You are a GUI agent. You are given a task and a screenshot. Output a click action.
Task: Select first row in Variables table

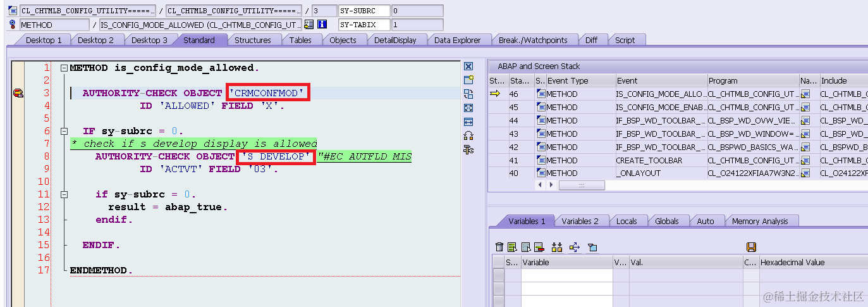point(499,275)
